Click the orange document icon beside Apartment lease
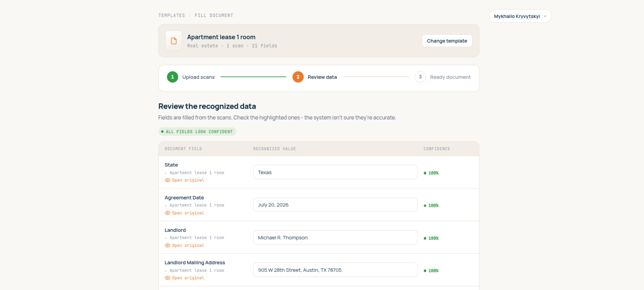 [x=174, y=41]
